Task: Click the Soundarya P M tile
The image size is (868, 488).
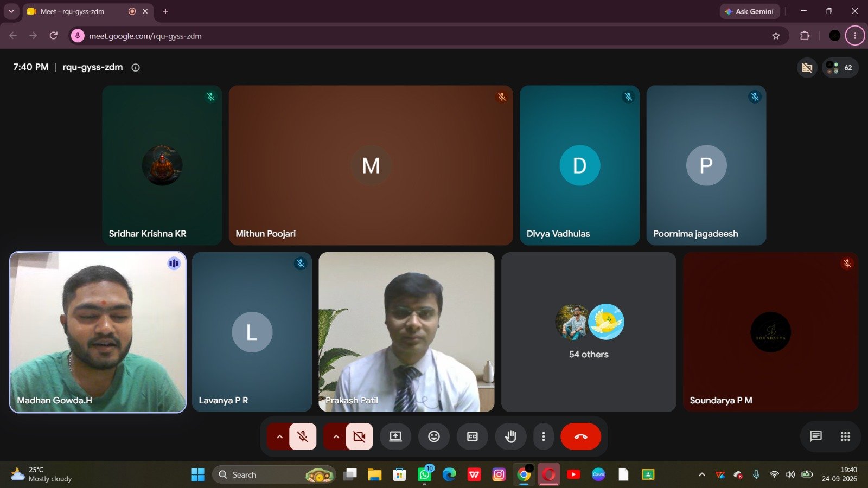Action: [771, 332]
